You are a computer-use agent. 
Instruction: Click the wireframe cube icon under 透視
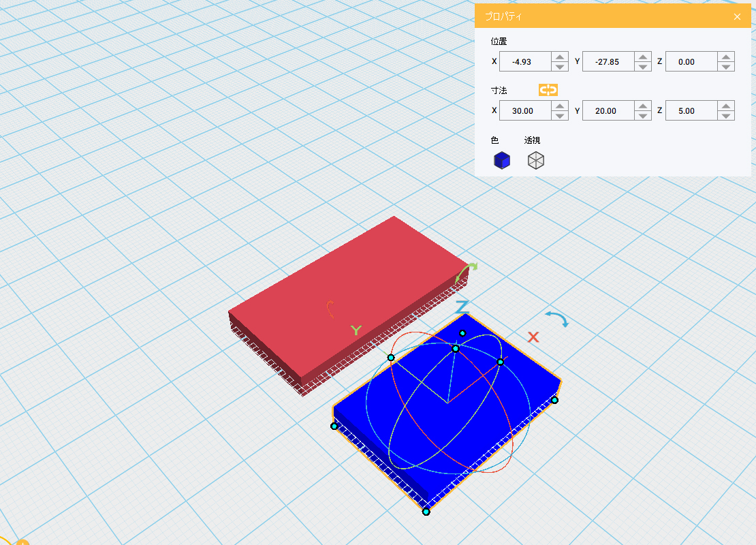tap(536, 160)
